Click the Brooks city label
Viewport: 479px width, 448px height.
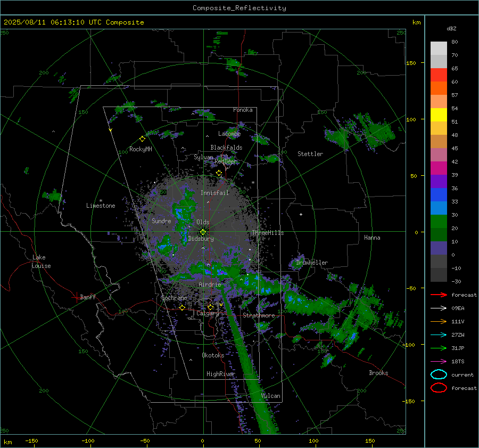[378, 373]
